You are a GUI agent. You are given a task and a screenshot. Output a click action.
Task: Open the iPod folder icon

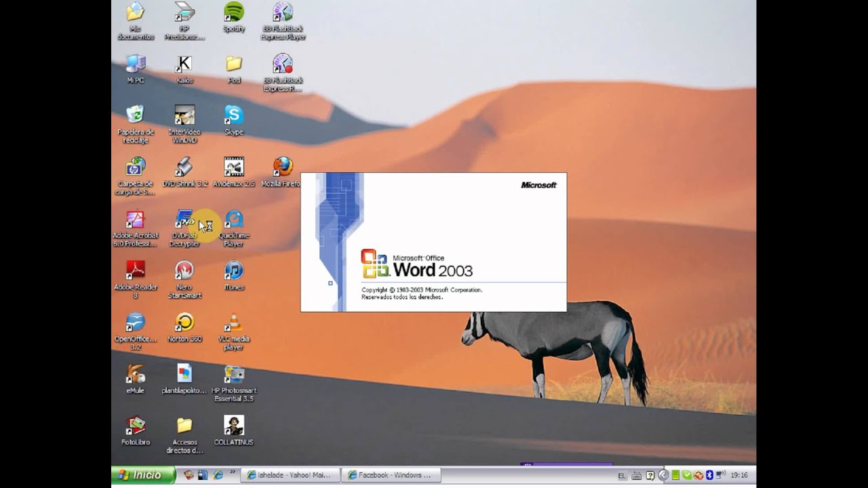pyautogui.click(x=234, y=69)
